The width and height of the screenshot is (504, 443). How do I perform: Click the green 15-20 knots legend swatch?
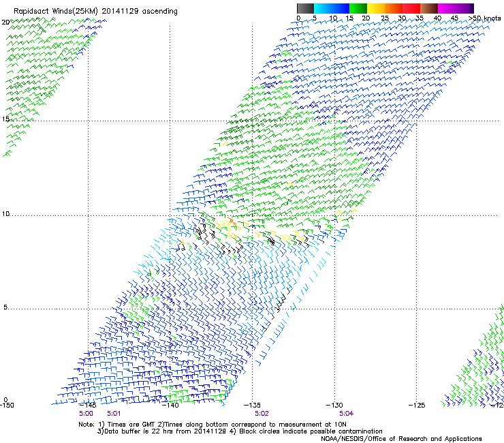tap(358, 8)
